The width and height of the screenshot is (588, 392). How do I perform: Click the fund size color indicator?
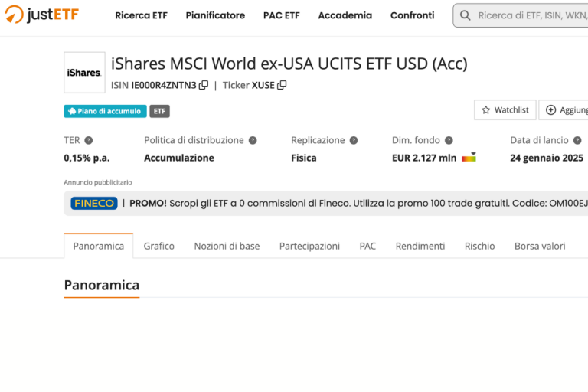click(x=469, y=157)
